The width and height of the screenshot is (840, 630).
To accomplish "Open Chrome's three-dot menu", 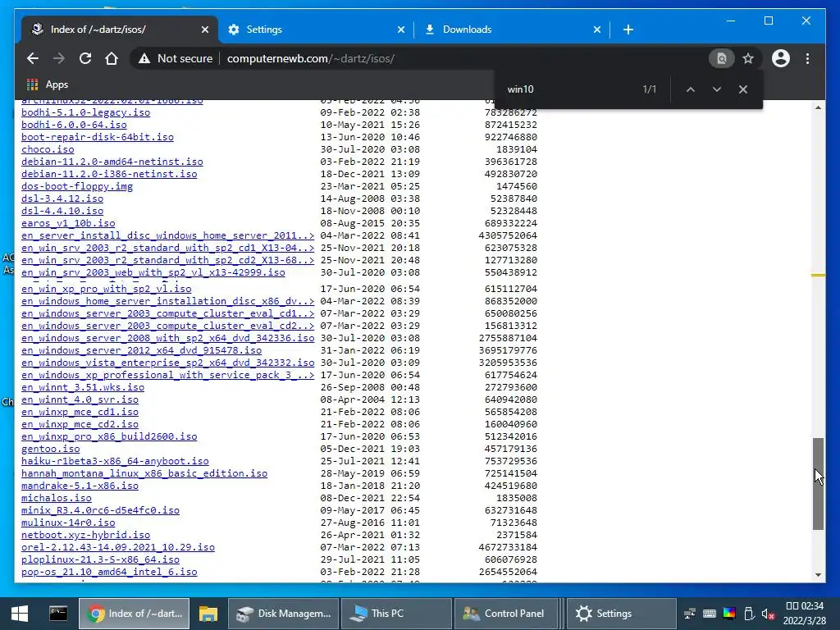I will [807, 58].
